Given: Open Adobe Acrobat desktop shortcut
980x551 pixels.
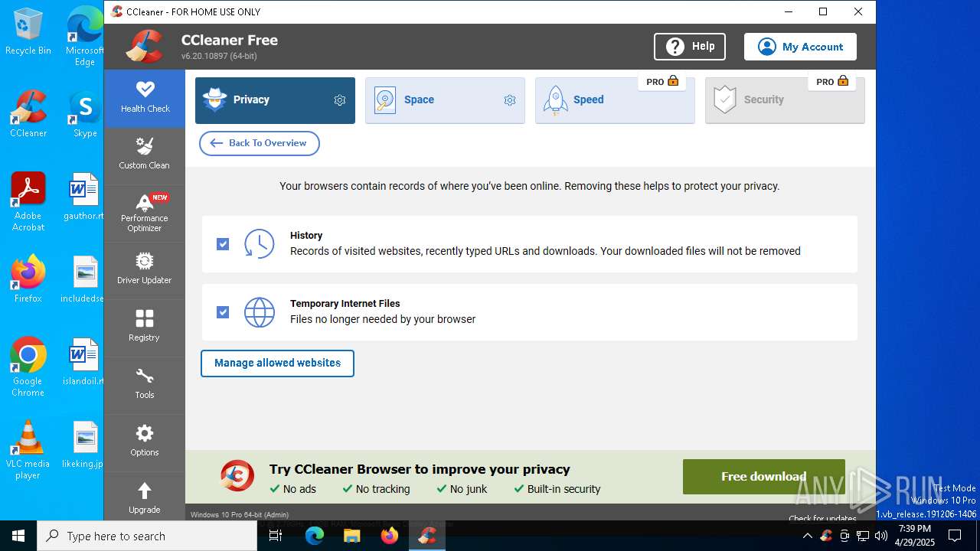Looking at the screenshot, I should click(28, 202).
